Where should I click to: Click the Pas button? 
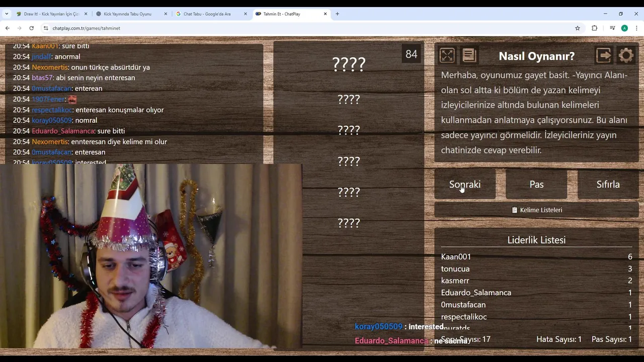[x=536, y=185]
